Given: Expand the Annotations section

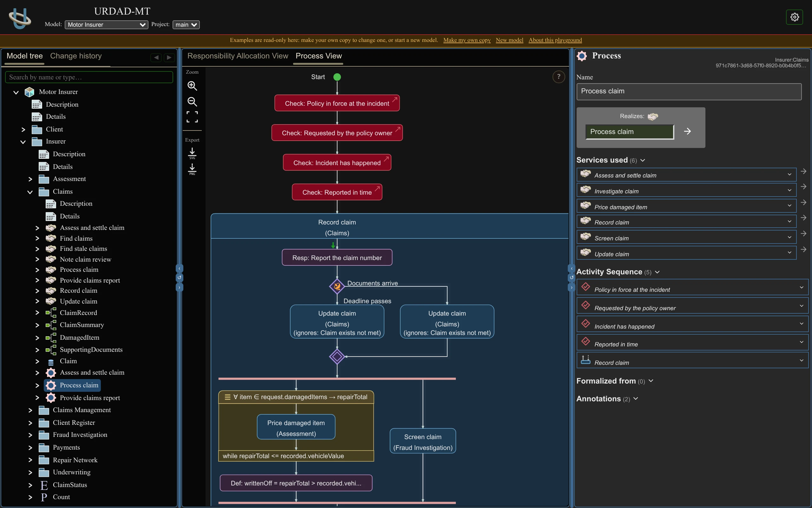Looking at the screenshot, I should coord(636,399).
